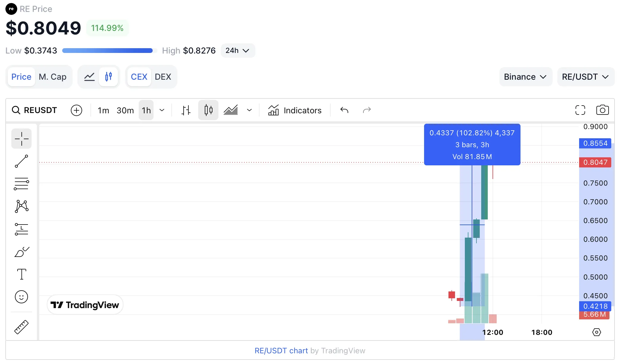The image size is (619, 364).
Task: Select the Price toggle
Action: point(21,77)
